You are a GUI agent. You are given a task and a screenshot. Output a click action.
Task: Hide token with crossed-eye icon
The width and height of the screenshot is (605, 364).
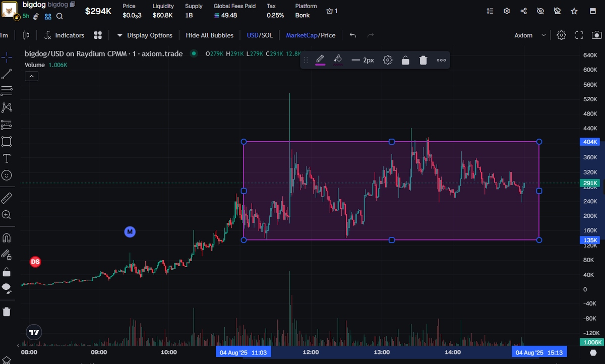[540, 11]
